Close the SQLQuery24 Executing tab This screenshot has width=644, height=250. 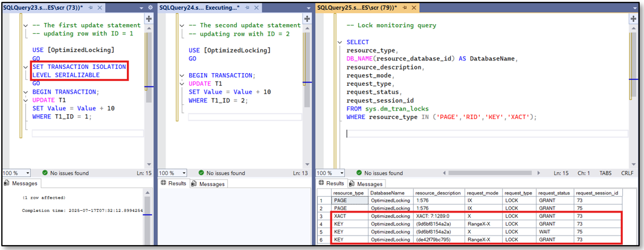point(256,8)
